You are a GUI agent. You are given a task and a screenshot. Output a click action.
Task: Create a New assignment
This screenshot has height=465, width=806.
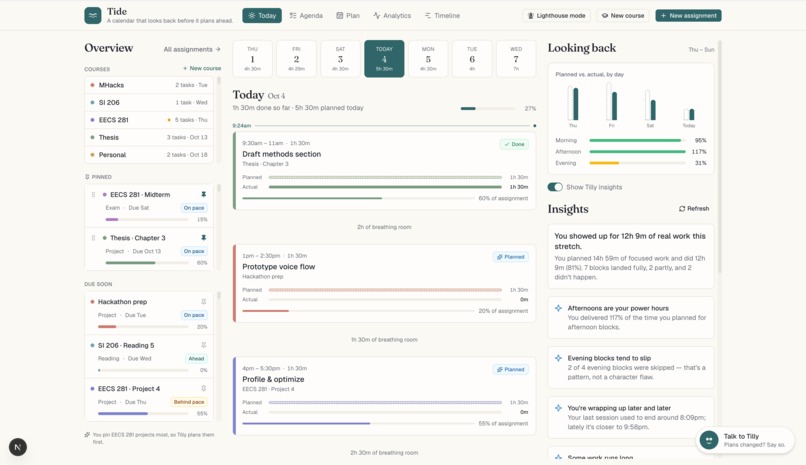tap(688, 15)
